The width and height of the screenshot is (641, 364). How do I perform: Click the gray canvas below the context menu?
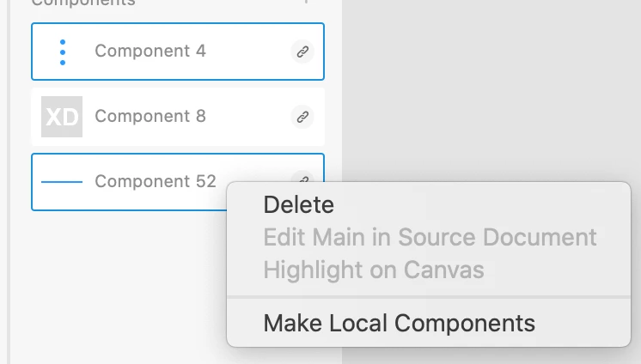pos(490,356)
